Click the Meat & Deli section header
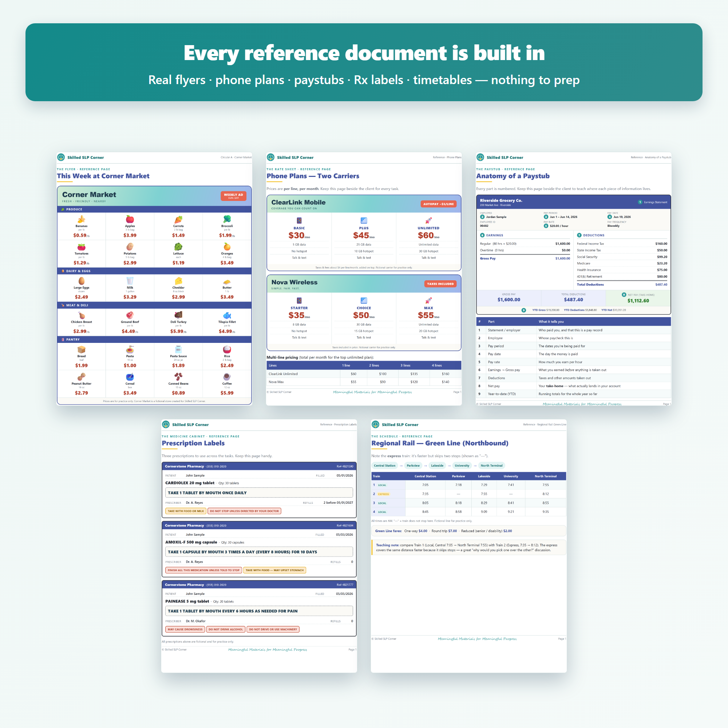Image resolution: width=728 pixels, height=728 pixels. tap(154, 305)
